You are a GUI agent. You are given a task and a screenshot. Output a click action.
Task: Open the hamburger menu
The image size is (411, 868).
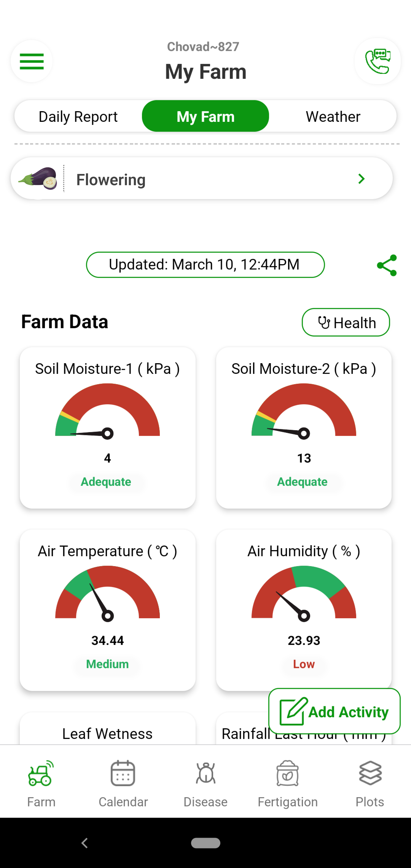[31, 61]
